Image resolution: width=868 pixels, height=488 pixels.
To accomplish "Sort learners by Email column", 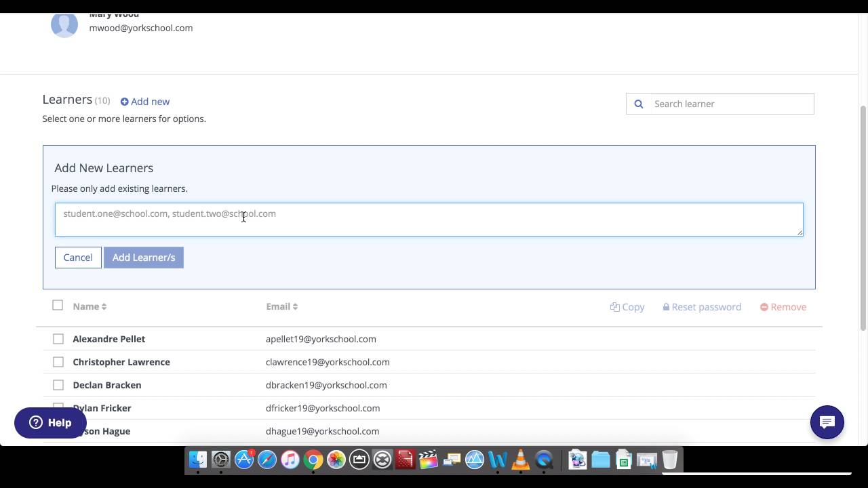I will [282, 306].
